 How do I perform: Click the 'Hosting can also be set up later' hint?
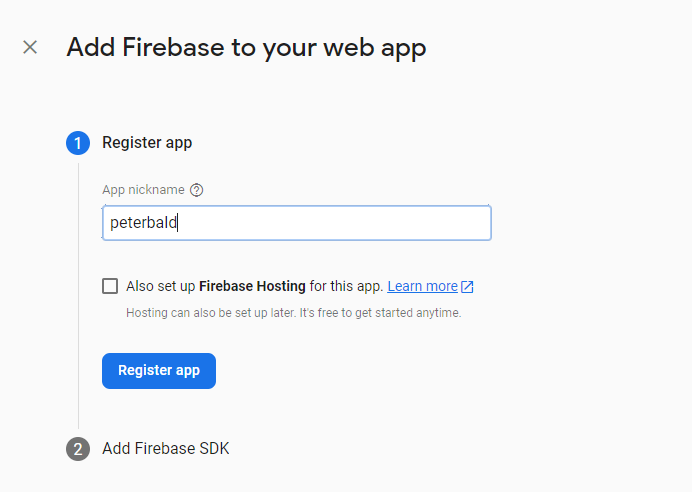(293, 313)
